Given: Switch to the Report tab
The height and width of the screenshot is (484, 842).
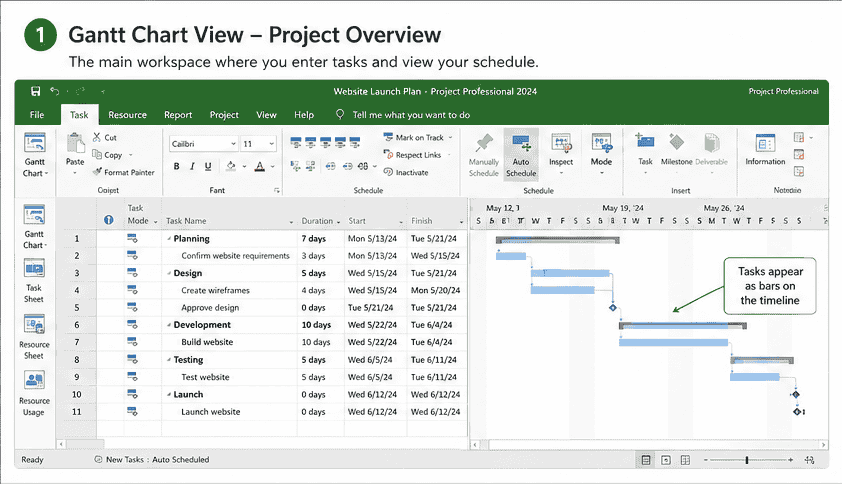Looking at the screenshot, I should point(178,115).
